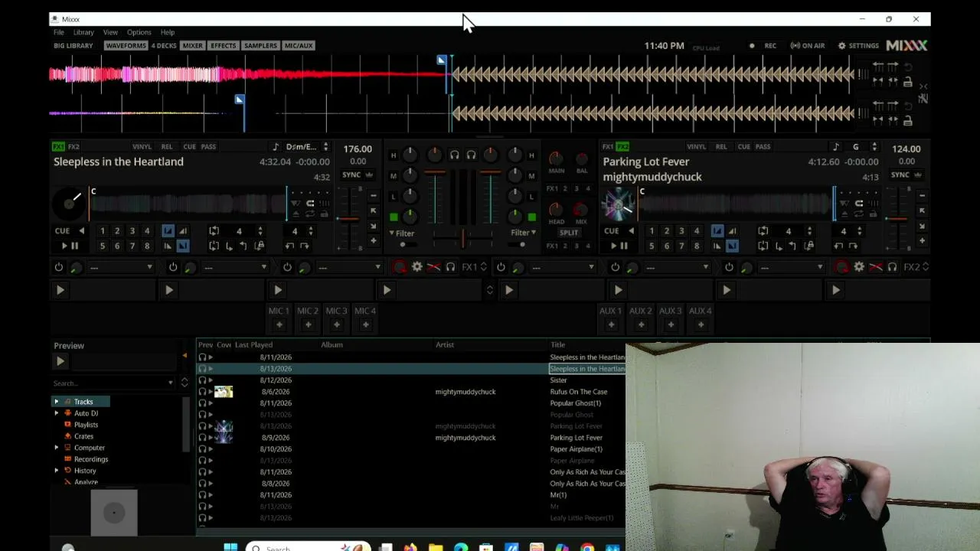Click the CUE button on the Sleepless in the Heartland deck
Screen dimensions: 980x551
[62, 230]
